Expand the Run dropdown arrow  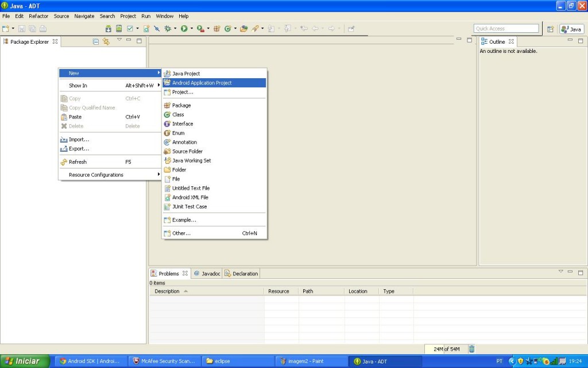click(192, 29)
